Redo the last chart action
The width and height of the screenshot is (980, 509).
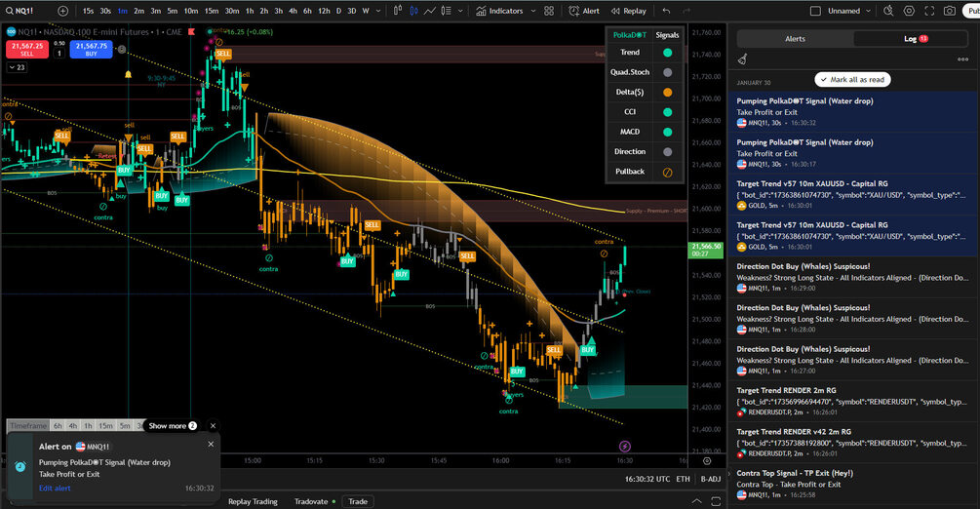pos(686,11)
